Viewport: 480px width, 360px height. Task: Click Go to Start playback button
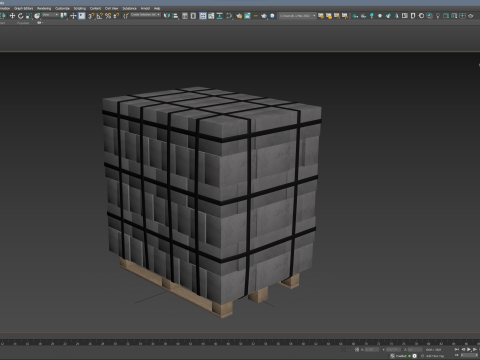click(457, 350)
